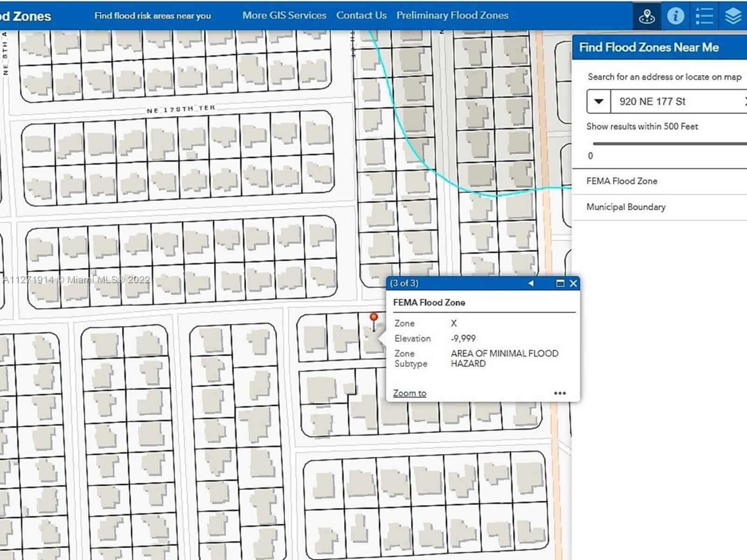Click the 920 NE 177 St search field
747x560 pixels.
[672, 102]
